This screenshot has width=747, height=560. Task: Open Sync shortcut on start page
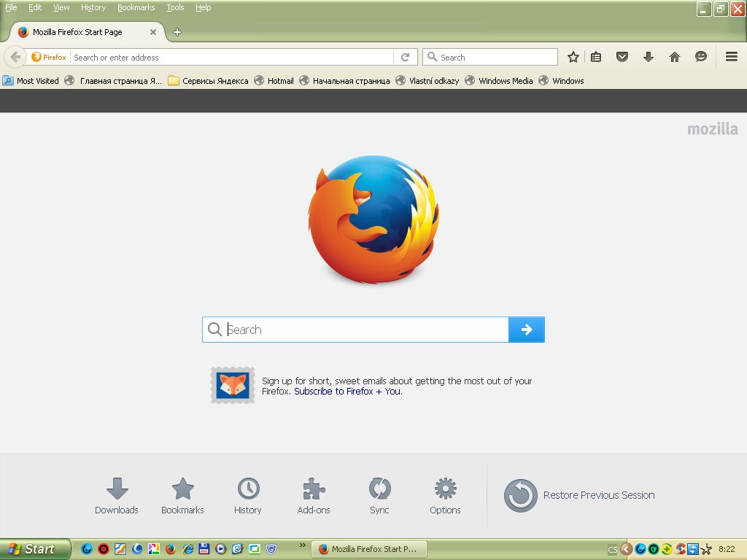[x=379, y=496]
